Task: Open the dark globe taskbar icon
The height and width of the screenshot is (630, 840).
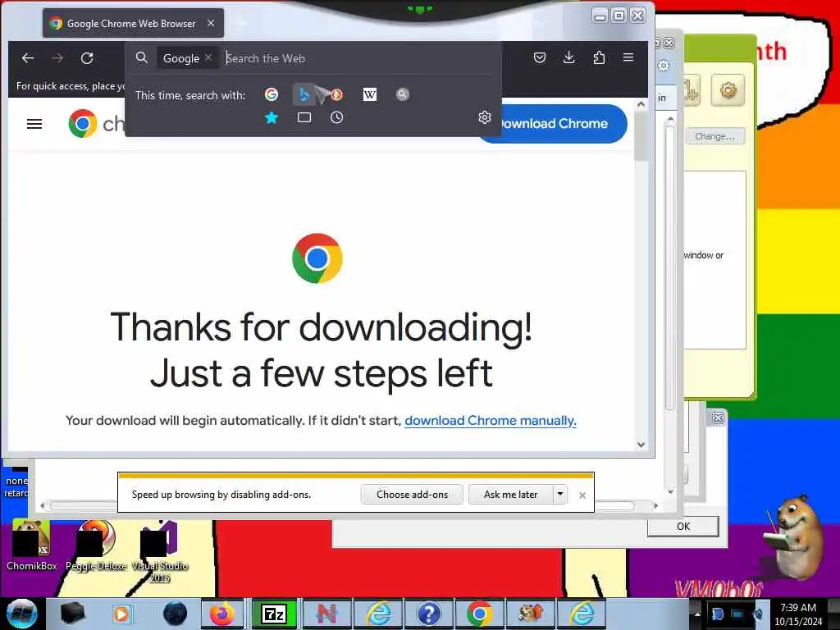Action: (175, 614)
